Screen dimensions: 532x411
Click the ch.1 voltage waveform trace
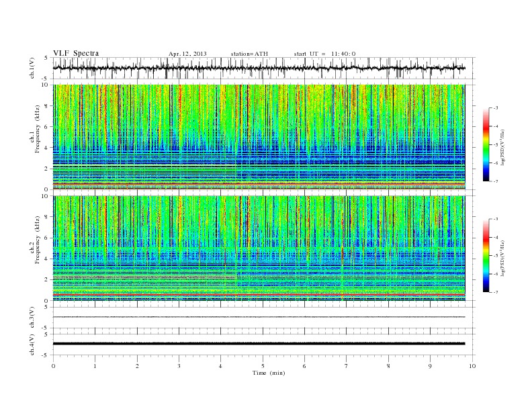259,68
